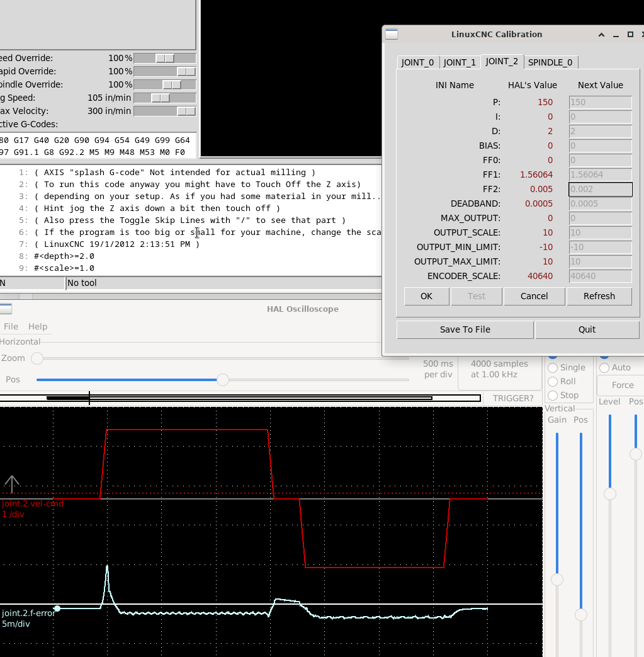Click the Spindle Override slider
This screenshot has height=657, width=644.
point(164,84)
